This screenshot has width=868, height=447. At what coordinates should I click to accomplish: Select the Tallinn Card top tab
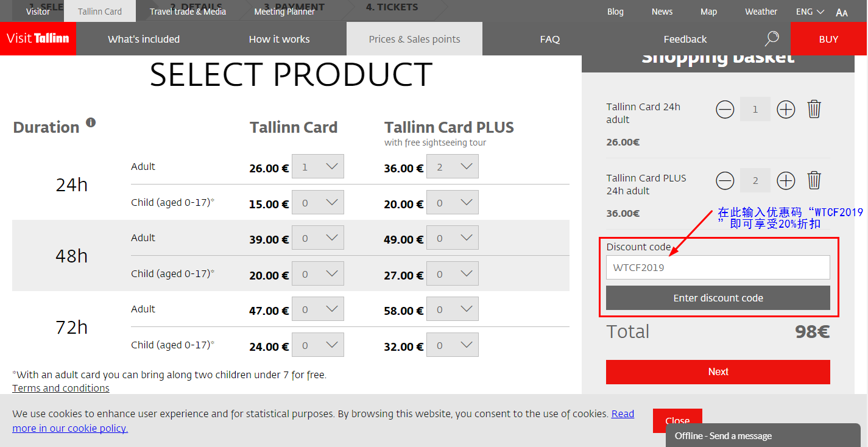[x=100, y=12]
